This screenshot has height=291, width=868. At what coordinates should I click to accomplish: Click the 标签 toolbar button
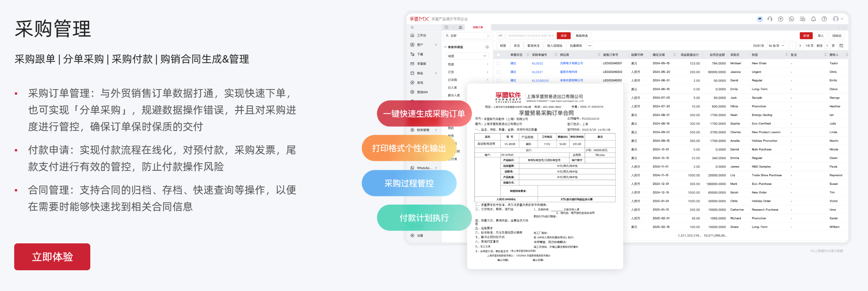coord(503,45)
